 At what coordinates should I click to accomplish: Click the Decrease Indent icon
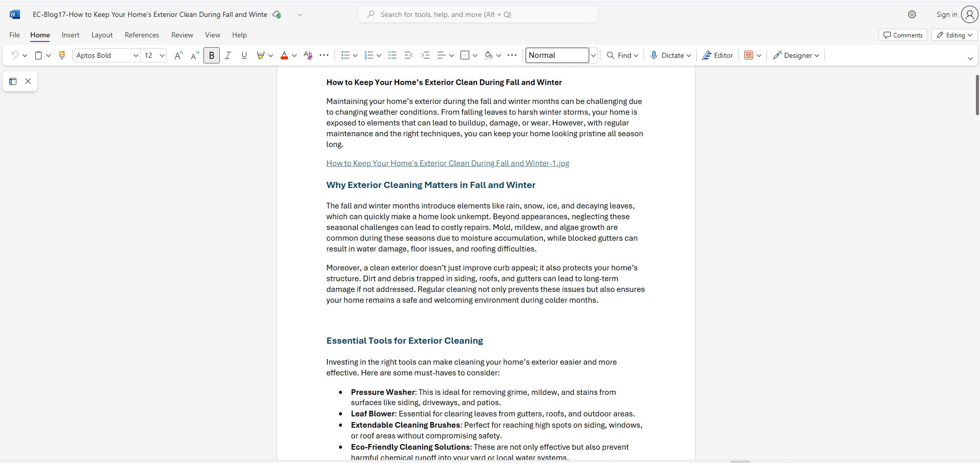(x=408, y=55)
